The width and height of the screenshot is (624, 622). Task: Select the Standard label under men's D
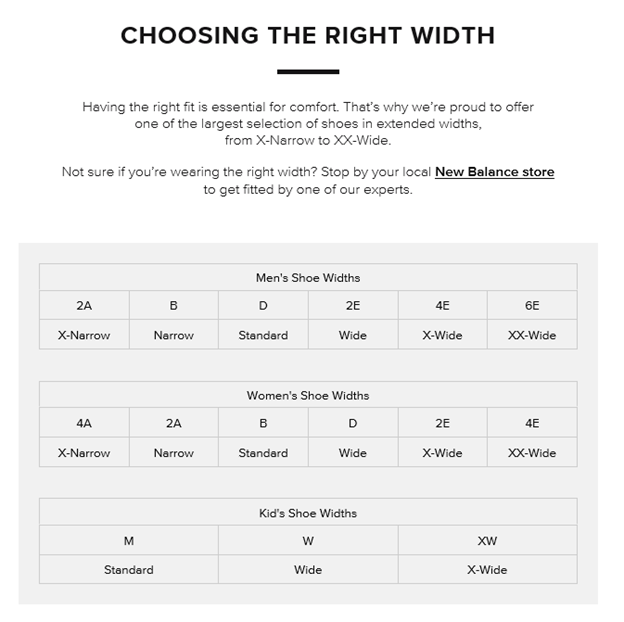click(263, 335)
